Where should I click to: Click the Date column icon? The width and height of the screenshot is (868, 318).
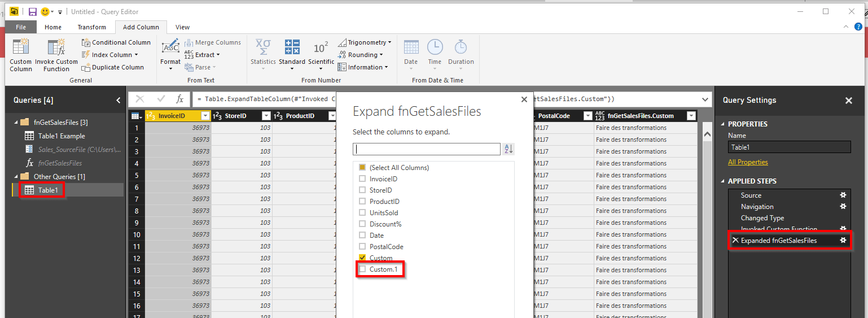click(411, 49)
